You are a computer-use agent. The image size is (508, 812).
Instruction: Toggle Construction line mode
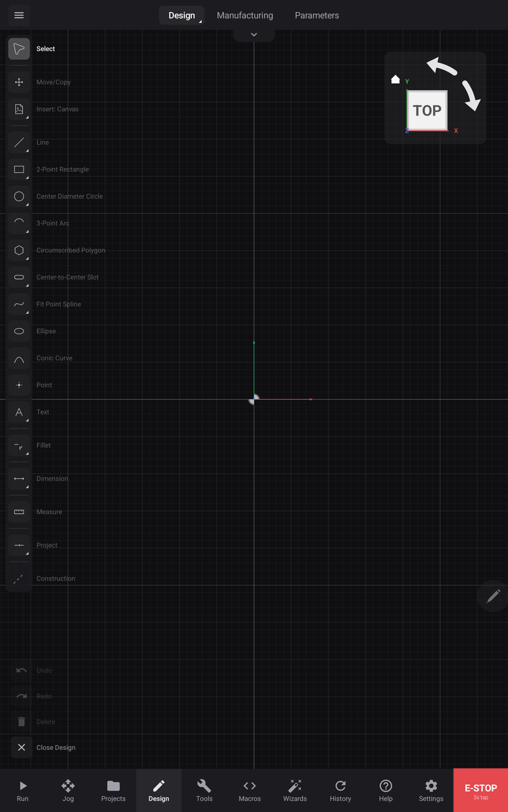(x=19, y=579)
